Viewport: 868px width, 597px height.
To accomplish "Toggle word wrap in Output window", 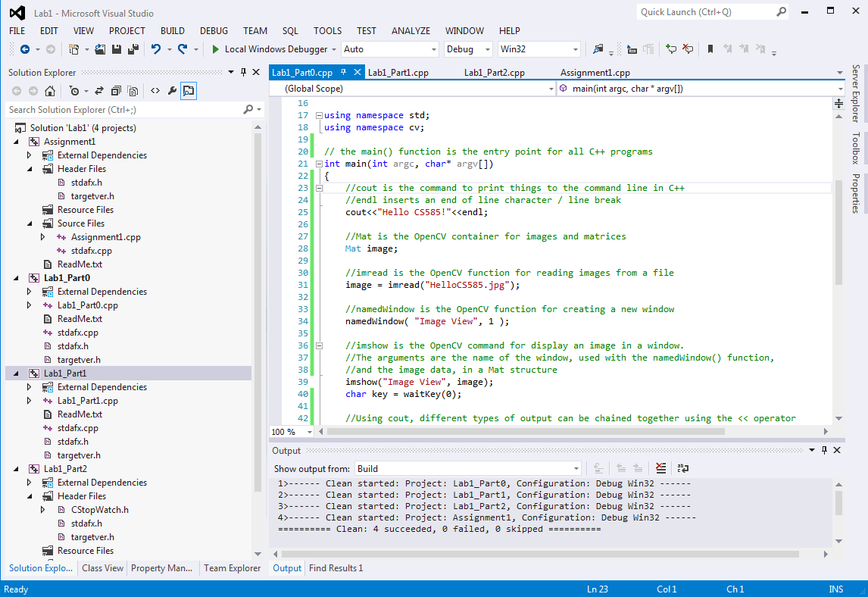I will [682, 468].
